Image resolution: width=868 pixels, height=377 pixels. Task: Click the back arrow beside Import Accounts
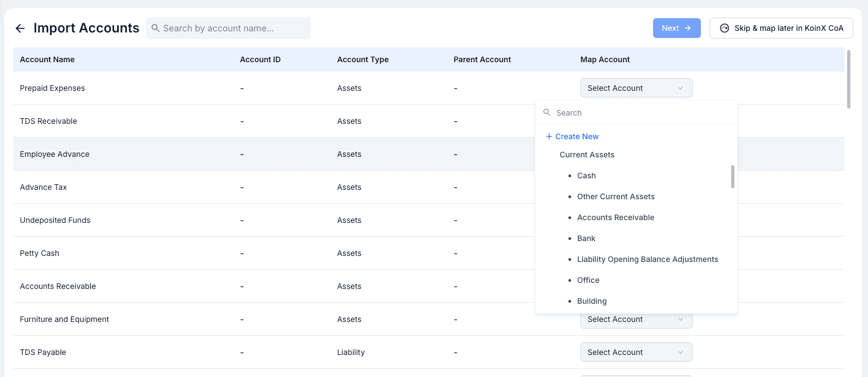tap(20, 28)
